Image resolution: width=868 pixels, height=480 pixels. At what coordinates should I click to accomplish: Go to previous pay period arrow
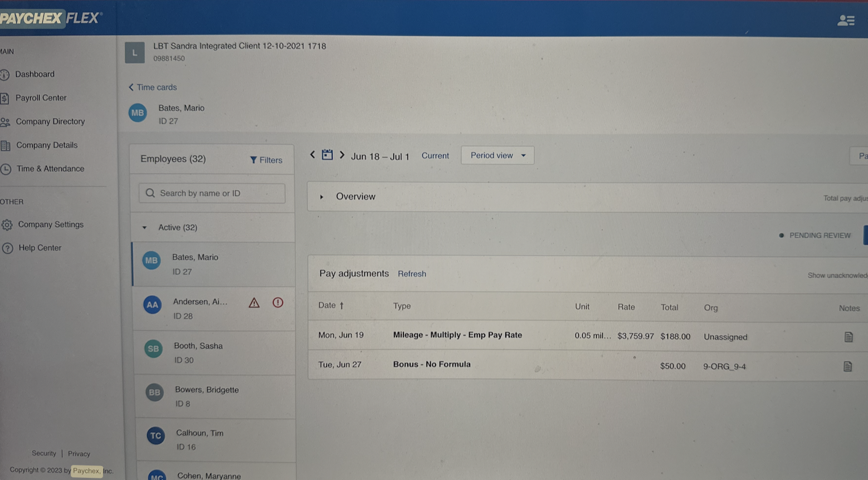pos(313,155)
